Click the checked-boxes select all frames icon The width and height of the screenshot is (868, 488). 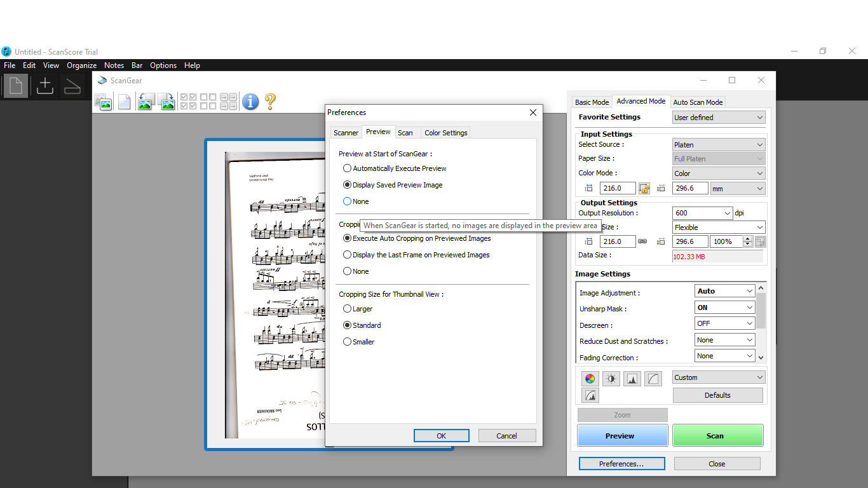point(188,102)
